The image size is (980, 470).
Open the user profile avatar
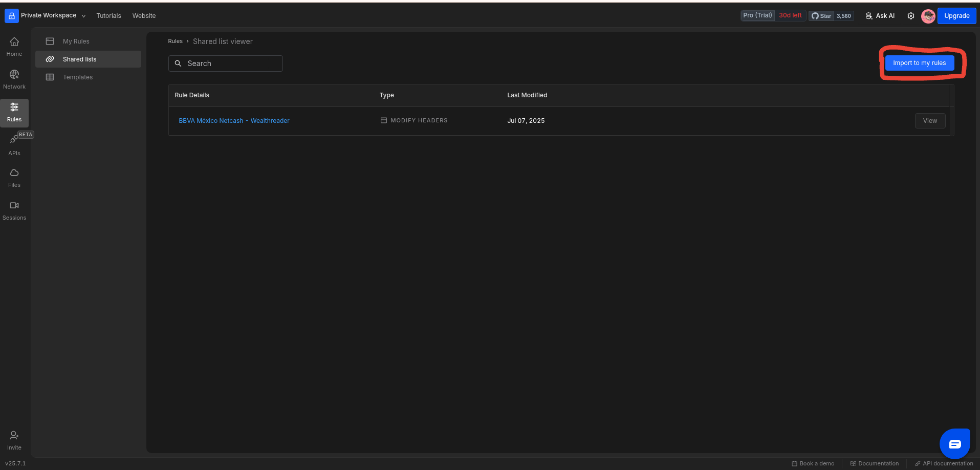click(928, 16)
